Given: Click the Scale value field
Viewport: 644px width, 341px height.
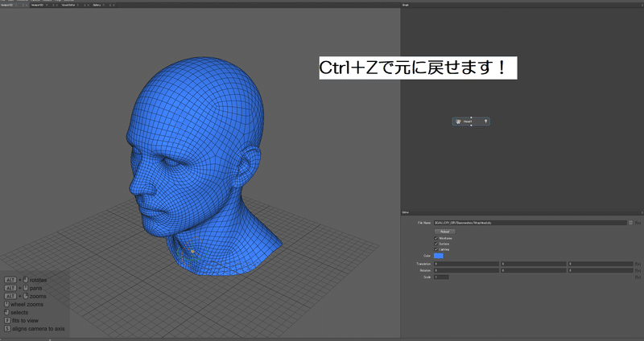Looking at the screenshot, I should pyautogui.click(x=441, y=277).
